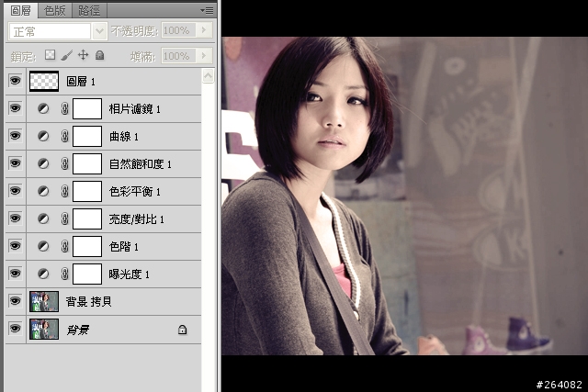Screen dimensions: 588x392
Task: Click the 曲線 1 adjustment icon
Action: (43, 136)
